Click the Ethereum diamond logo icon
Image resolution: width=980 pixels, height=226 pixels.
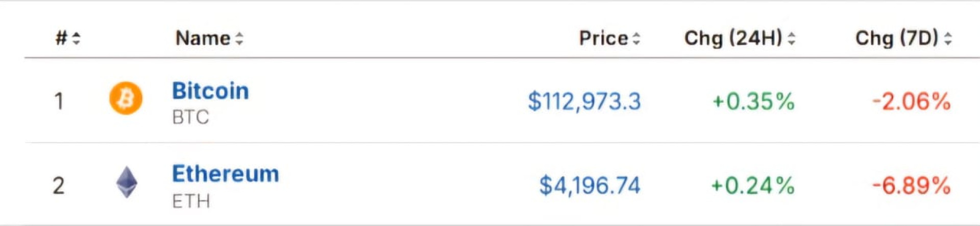127,183
